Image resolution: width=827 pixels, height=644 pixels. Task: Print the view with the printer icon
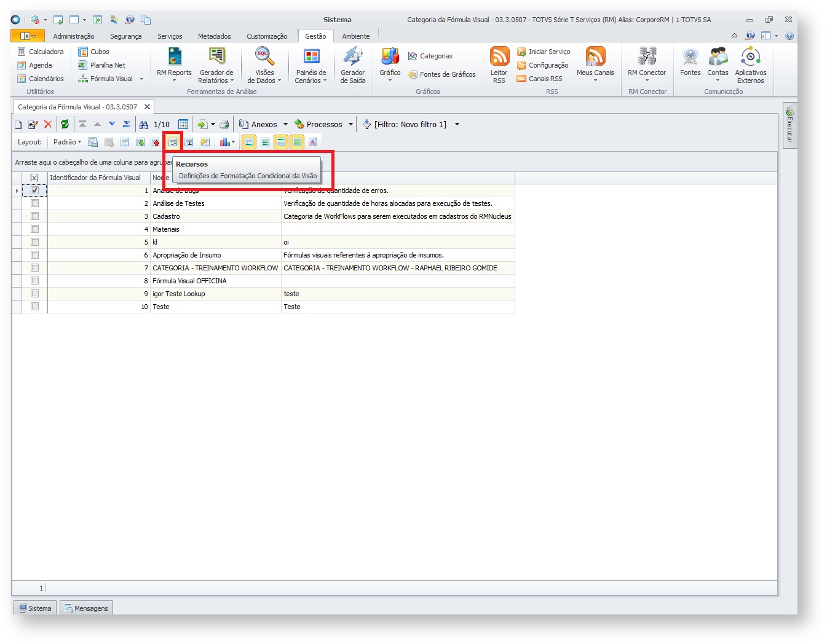[224, 125]
